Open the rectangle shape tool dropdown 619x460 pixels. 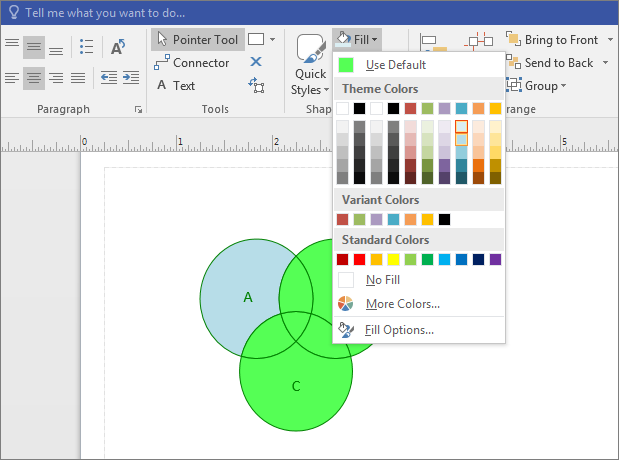point(272,40)
